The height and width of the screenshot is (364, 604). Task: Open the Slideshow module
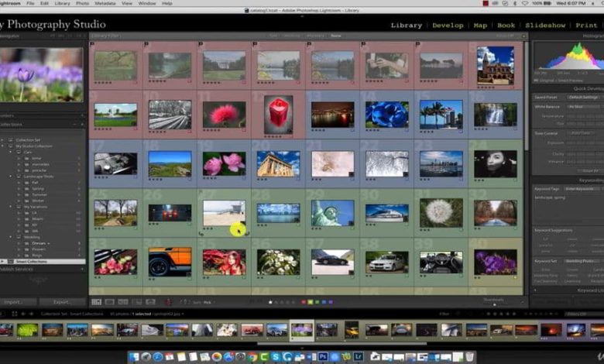(545, 26)
